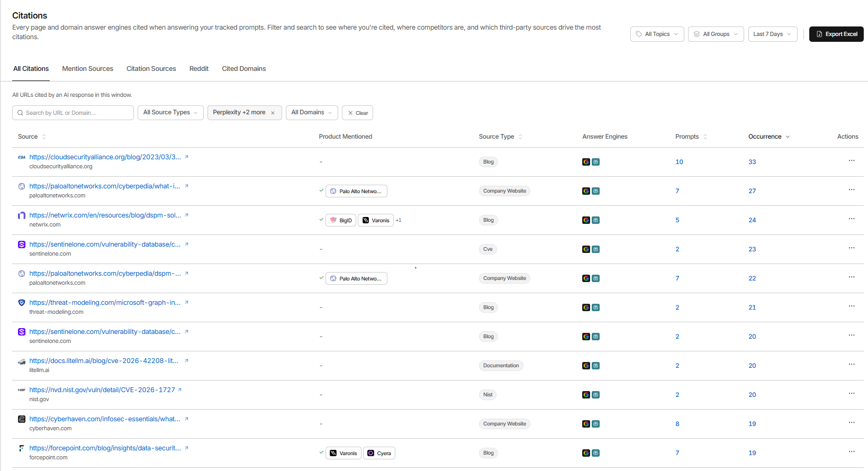Screen dimensions: 868x471
Task: Click external-link arrow beside cloudsecurityalliance.org URL
Action: [186, 157]
